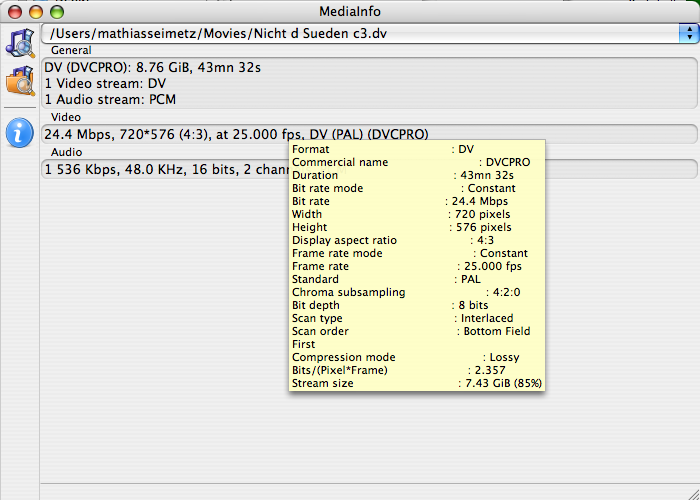Select the Compression mode Lossy row
Screen dimensions: 700x500
[405, 357]
